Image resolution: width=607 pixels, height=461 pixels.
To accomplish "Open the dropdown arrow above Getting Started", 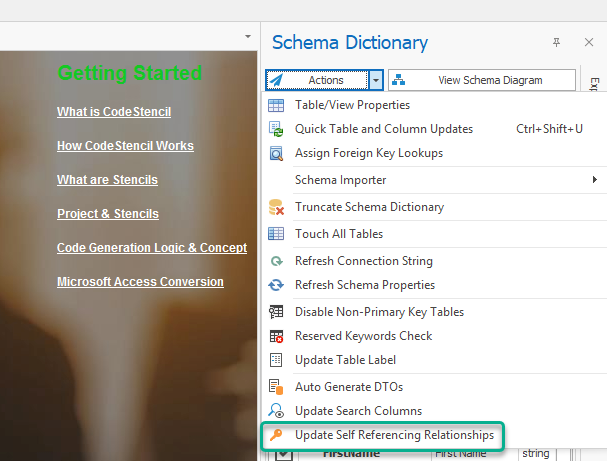I will 247,36.
